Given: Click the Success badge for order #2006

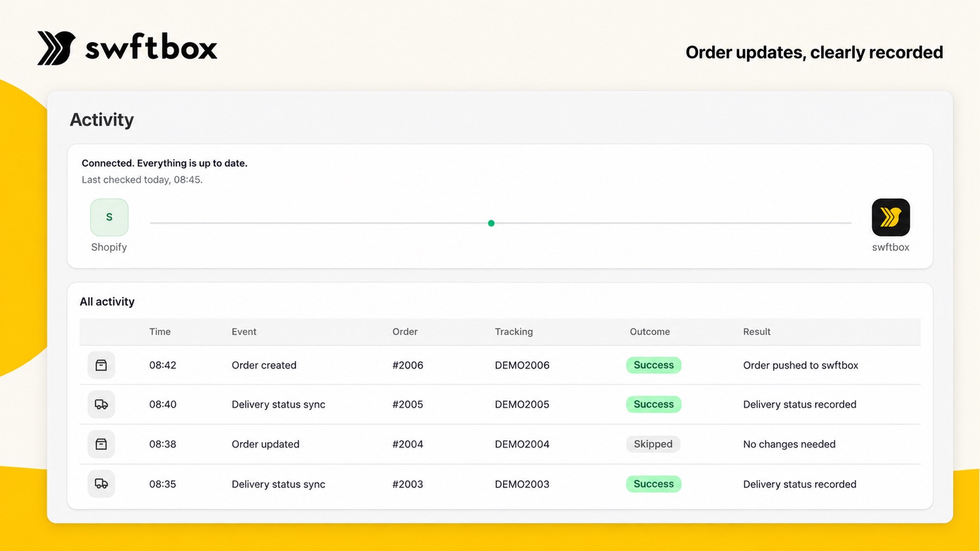Looking at the screenshot, I should click(654, 365).
